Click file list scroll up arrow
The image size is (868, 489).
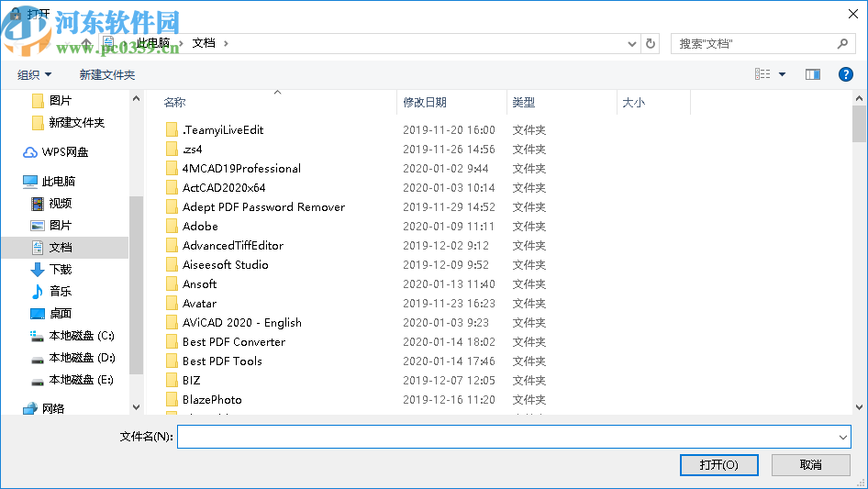point(859,98)
